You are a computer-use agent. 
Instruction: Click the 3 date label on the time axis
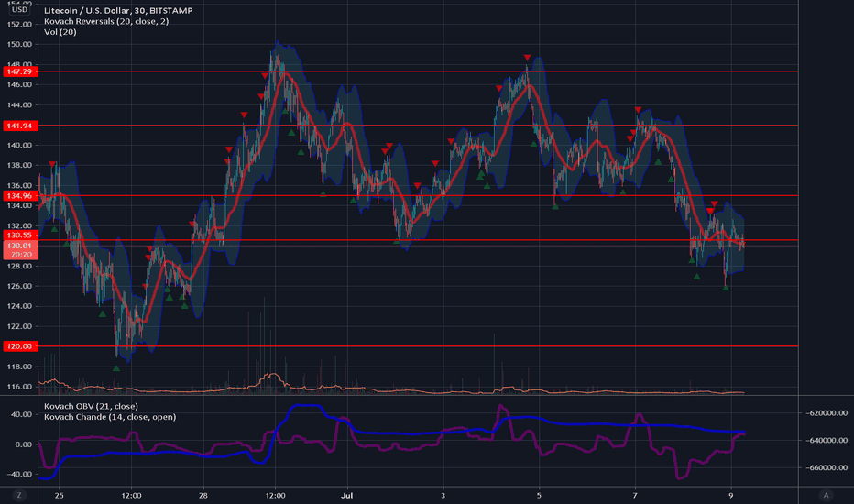click(443, 495)
